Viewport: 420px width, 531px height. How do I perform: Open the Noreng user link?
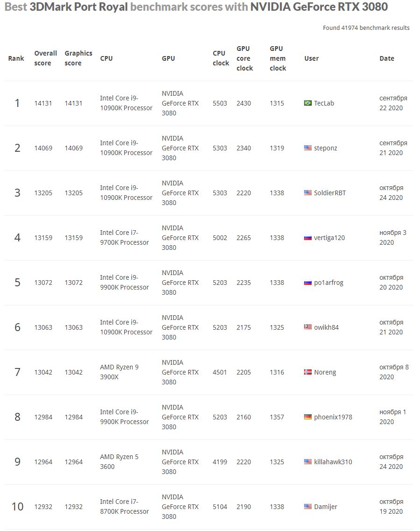(325, 372)
